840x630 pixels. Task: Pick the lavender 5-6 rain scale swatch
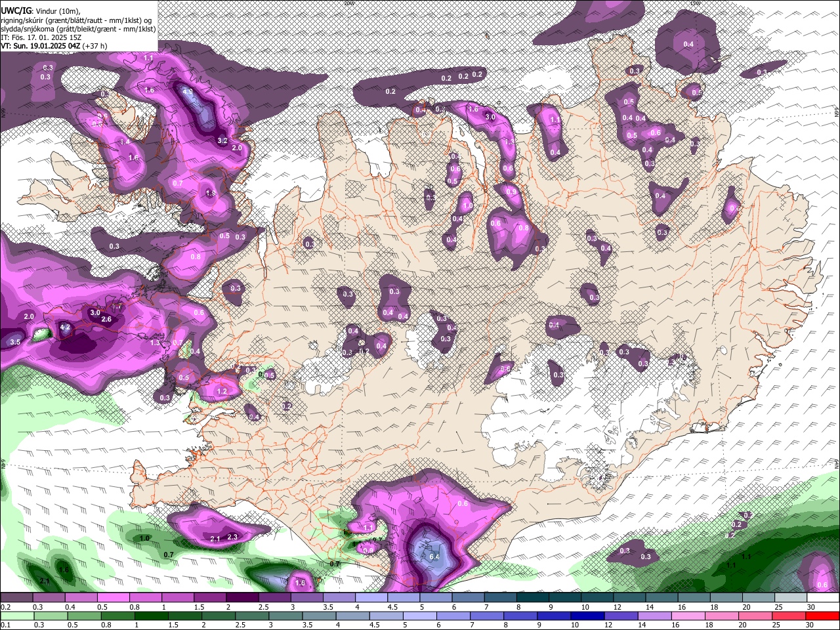pyautogui.click(x=419, y=616)
